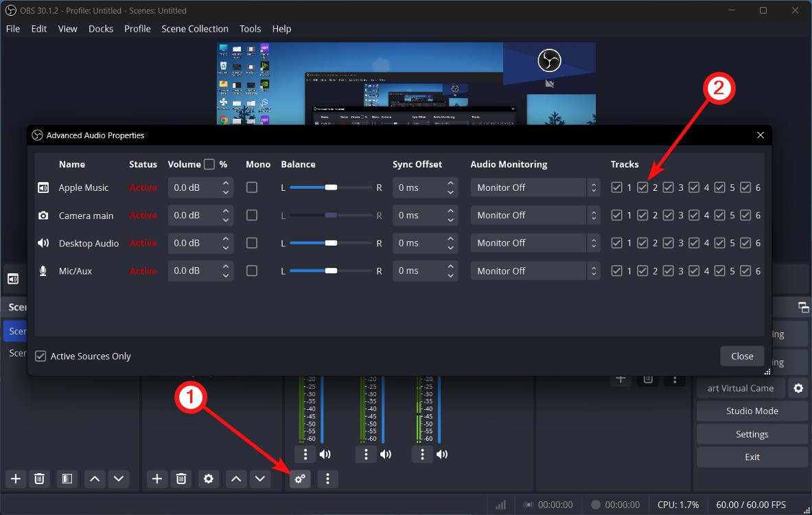Open the virtual camera settings gear

[798, 388]
